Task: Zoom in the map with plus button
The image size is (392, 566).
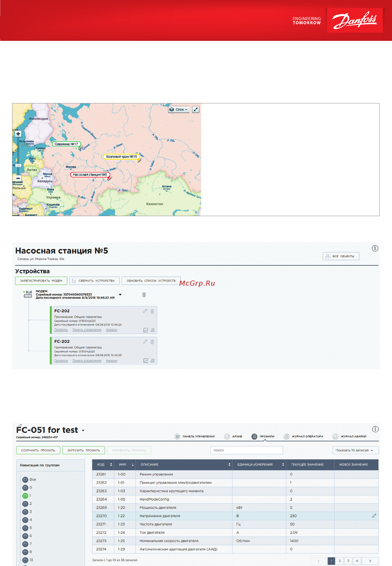Action: pos(18,134)
